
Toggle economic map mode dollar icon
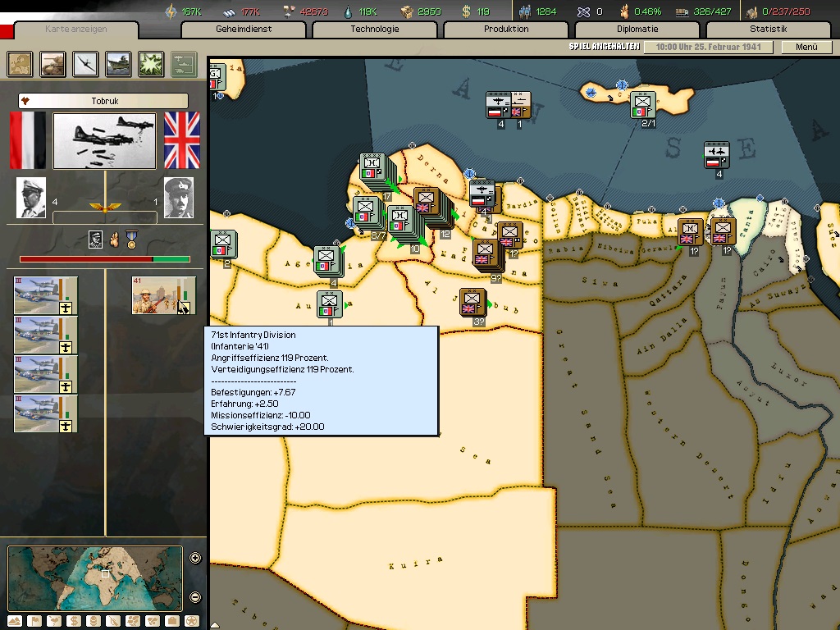coord(75,621)
